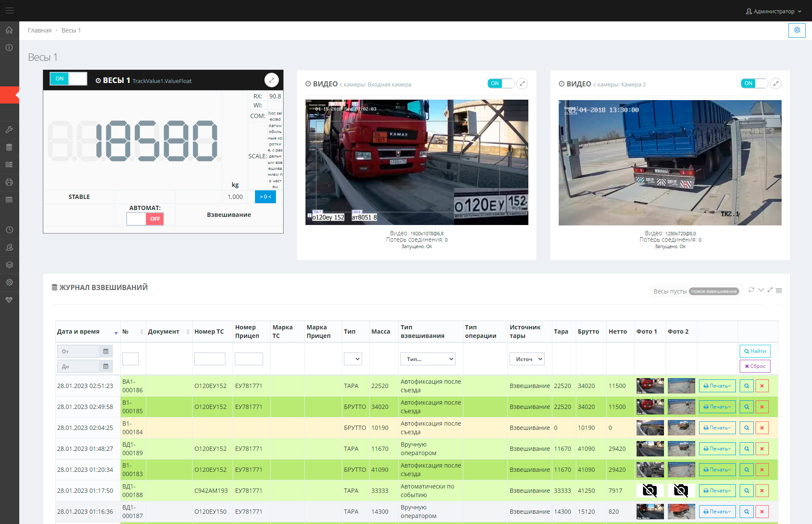
Task: Maximize the weighing journal panel
Action: [x=770, y=290]
